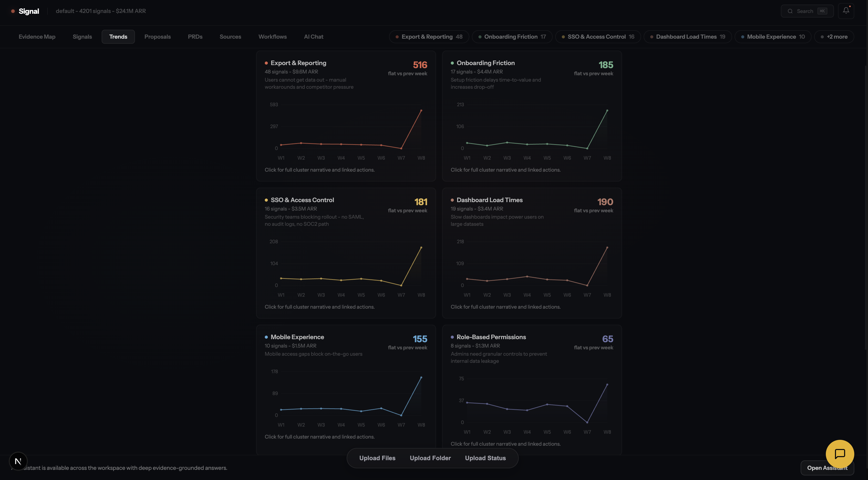Viewport: 868px width, 480px height.
Task: Click the notification bell icon
Action: [846, 11]
